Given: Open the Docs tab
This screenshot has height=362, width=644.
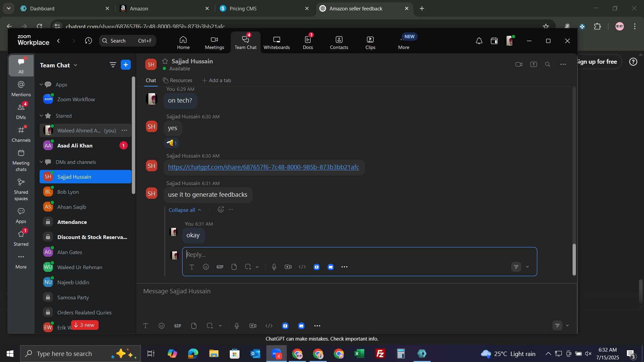Looking at the screenshot, I should (x=308, y=43).
